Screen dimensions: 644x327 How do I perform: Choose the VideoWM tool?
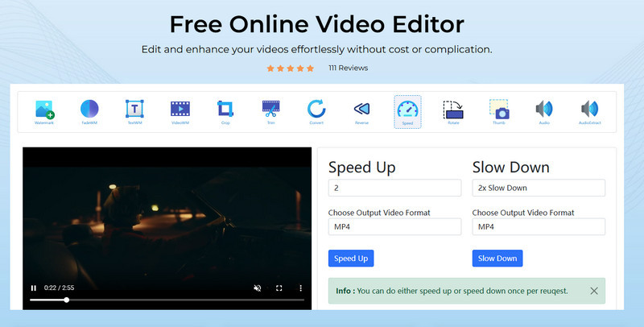click(x=180, y=112)
